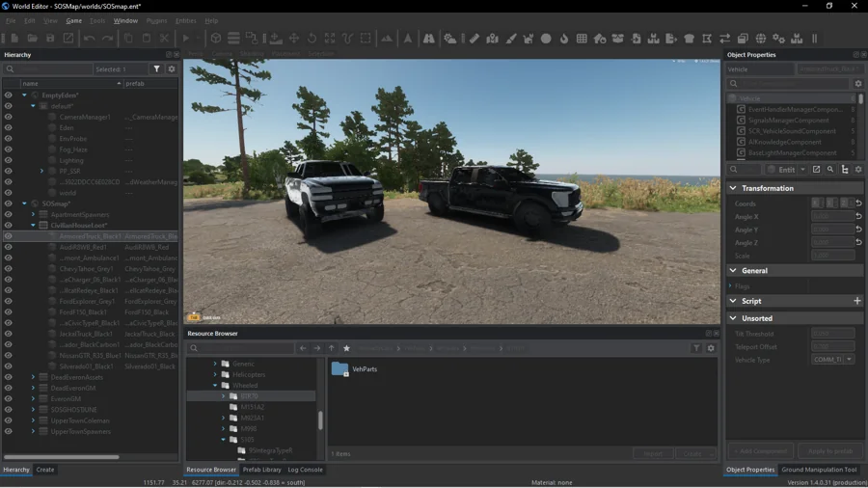The image size is (868, 488).
Task: Click the Hierarchy horizontal scrollbar
Action: point(61,457)
